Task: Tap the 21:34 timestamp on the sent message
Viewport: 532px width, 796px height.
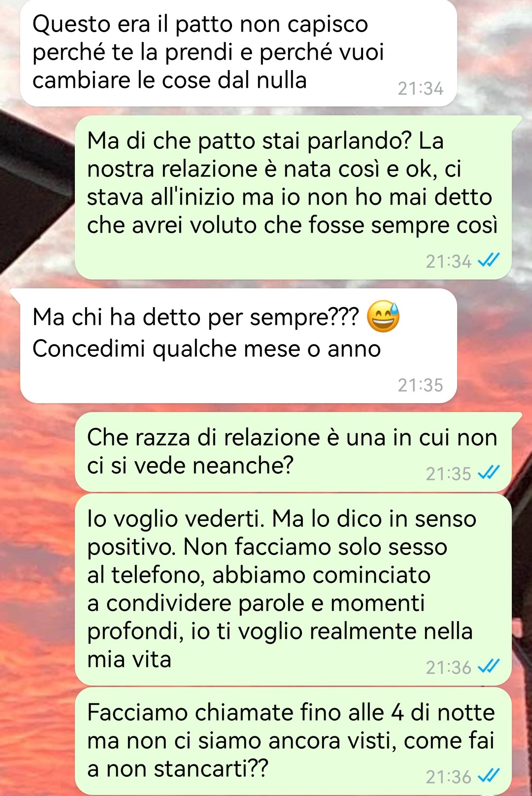Action: pos(448,261)
